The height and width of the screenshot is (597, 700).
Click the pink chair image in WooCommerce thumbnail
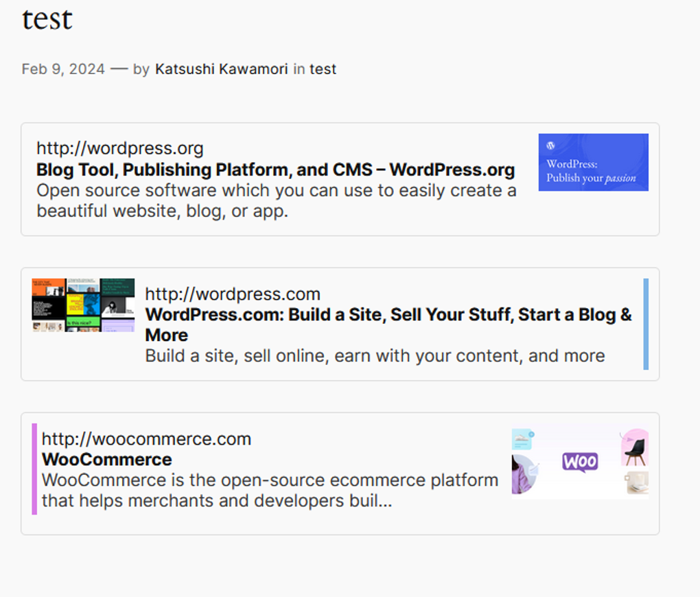click(x=635, y=449)
